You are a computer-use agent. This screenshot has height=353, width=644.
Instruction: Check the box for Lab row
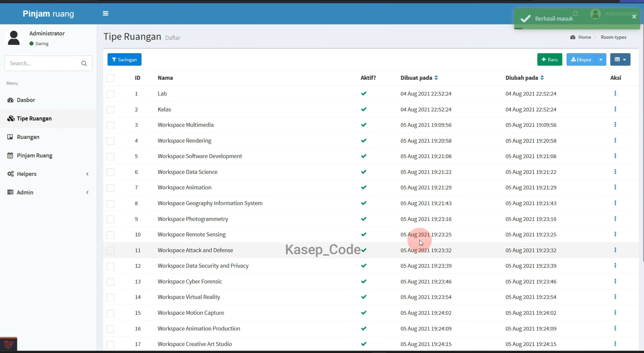(x=110, y=94)
